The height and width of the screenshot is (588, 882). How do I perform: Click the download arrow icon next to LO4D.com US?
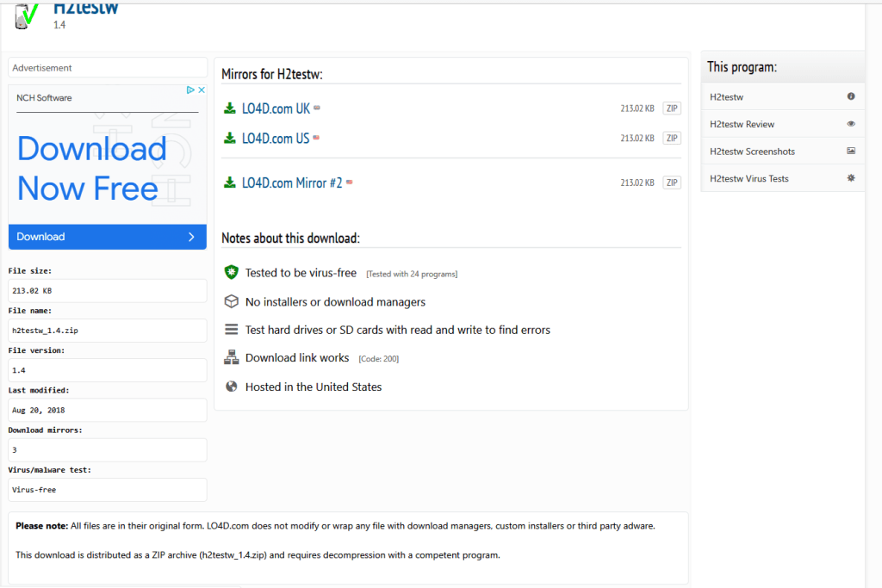(x=230, y=138)
